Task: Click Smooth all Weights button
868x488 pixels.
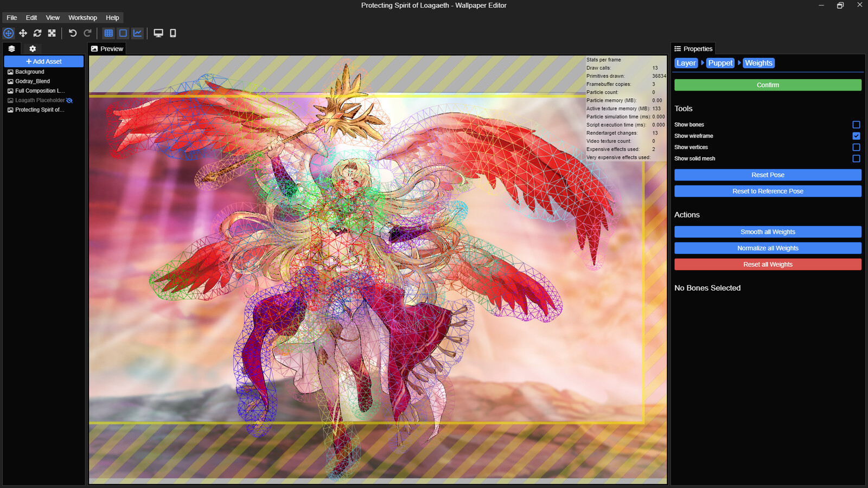Action: click(x=768, y=232)
